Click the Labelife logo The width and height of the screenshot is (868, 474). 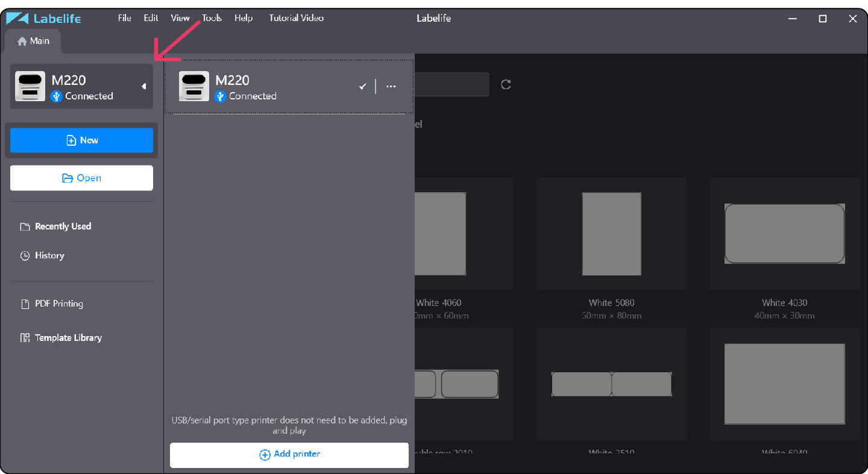point(43,18)
